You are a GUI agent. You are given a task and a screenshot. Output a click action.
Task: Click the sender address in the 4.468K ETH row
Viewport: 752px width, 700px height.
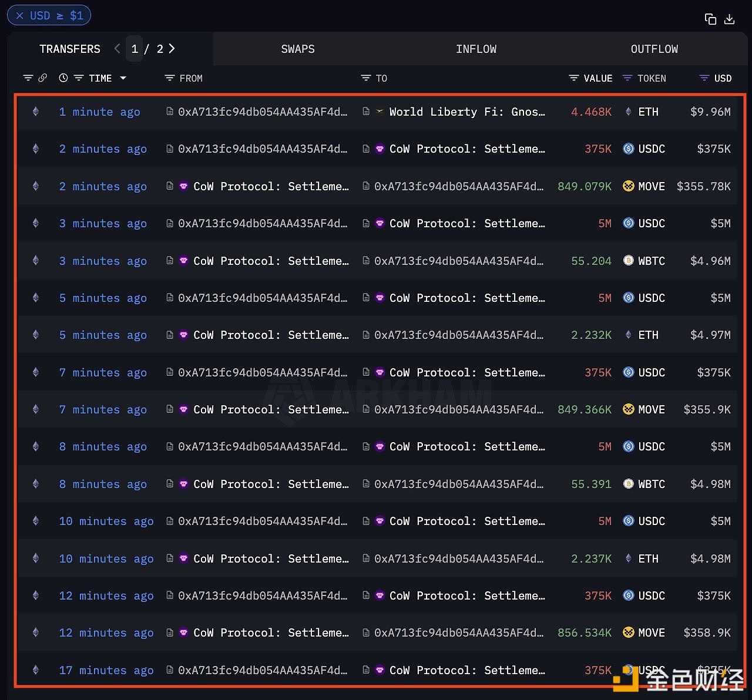(x=263, y=112)
